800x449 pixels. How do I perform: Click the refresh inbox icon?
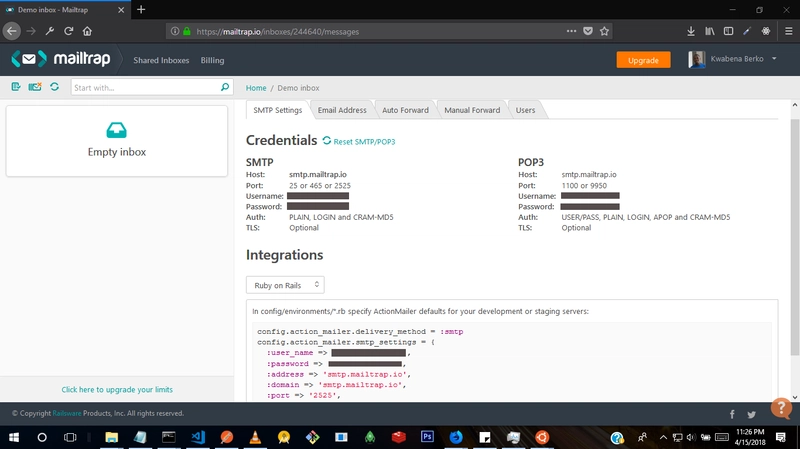point(53,88)
